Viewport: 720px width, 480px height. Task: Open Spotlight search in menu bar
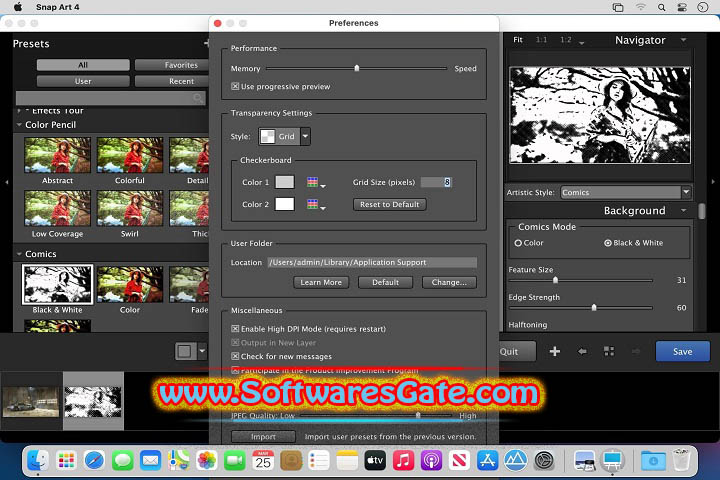click(662, 7)
